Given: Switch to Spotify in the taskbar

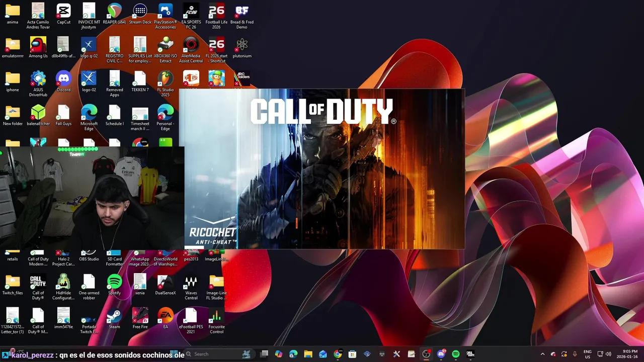Looking at the screenshot, I should 456,354.
